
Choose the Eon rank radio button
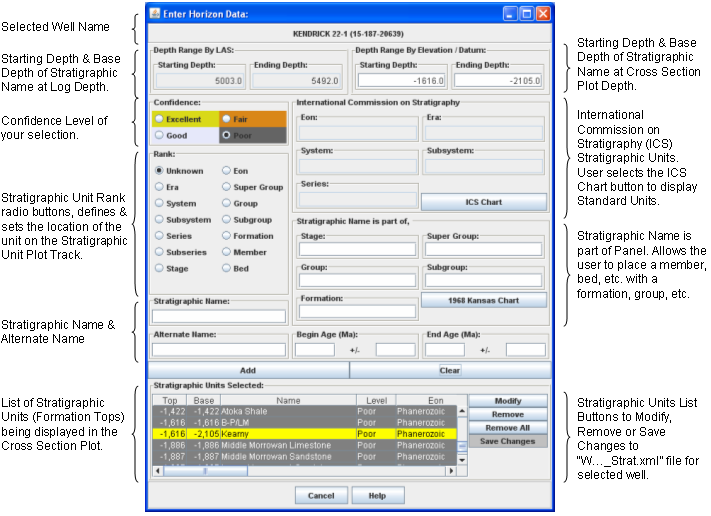pyautogui.click(x=226, y=170)
